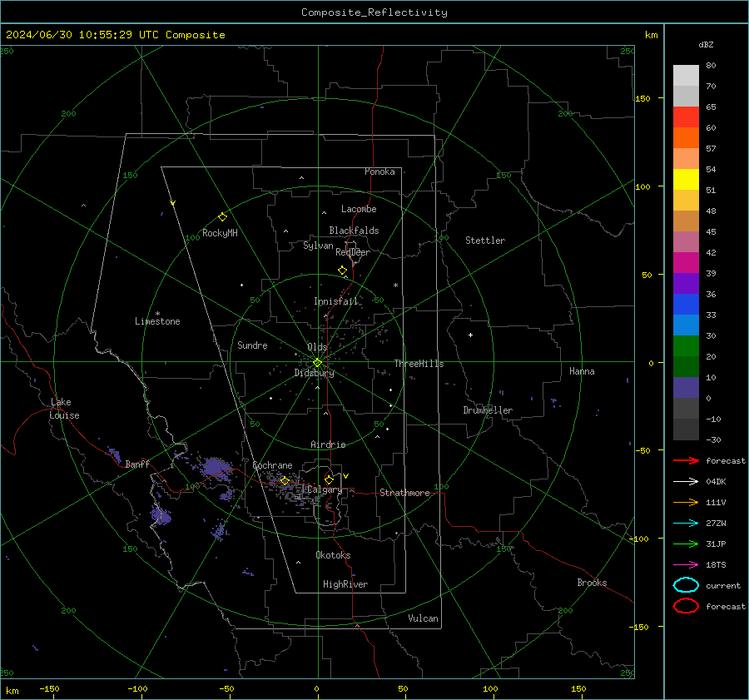Click the white asterisk above Limestone
Viewport: 749px width, 700px height.
click(157, 314)
